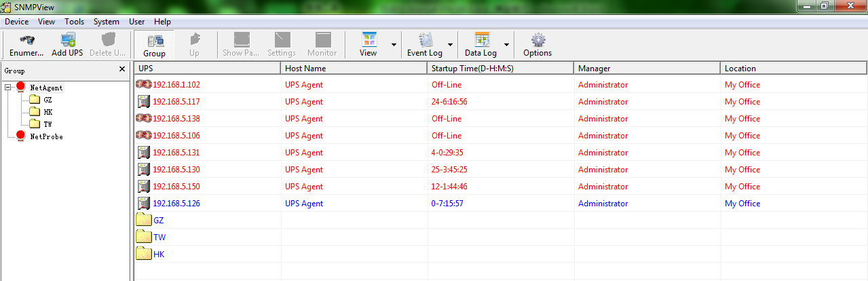Open the Device menu
Viewport: 868px width, 281px height.
tap(16, 22)
